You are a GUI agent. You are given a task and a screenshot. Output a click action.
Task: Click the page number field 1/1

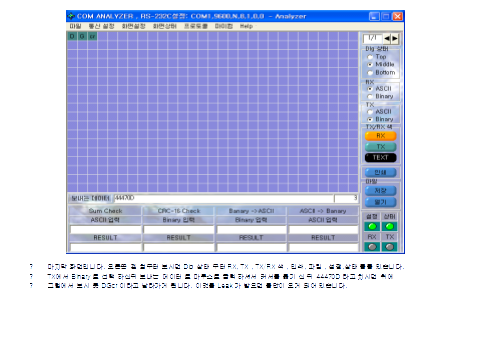click(372, 39)
